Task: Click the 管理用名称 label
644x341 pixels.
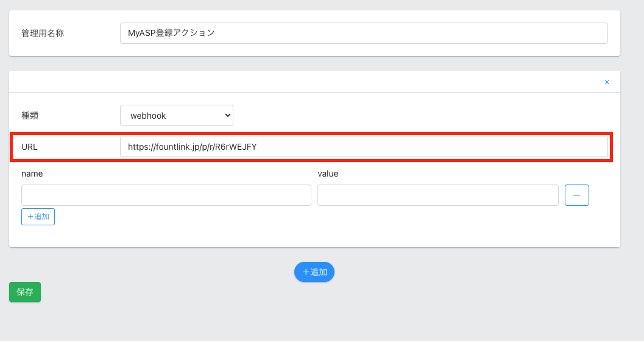Action: pos(43,33)
